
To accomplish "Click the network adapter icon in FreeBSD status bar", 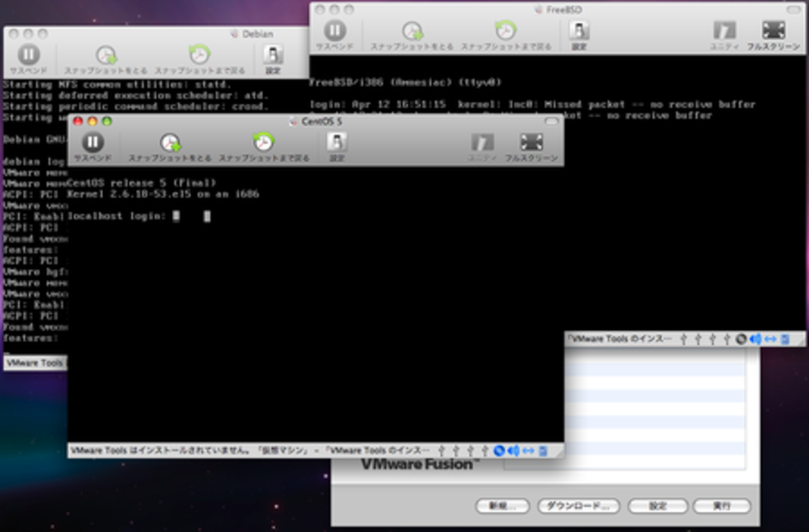I will pos(770,339).
